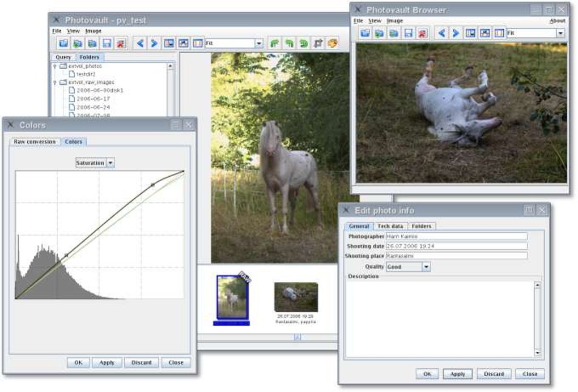Open View menu in Photovault Browser window
Image resolution: width=578 pixels, height=392 pixels.
click(x=375, y=20)
